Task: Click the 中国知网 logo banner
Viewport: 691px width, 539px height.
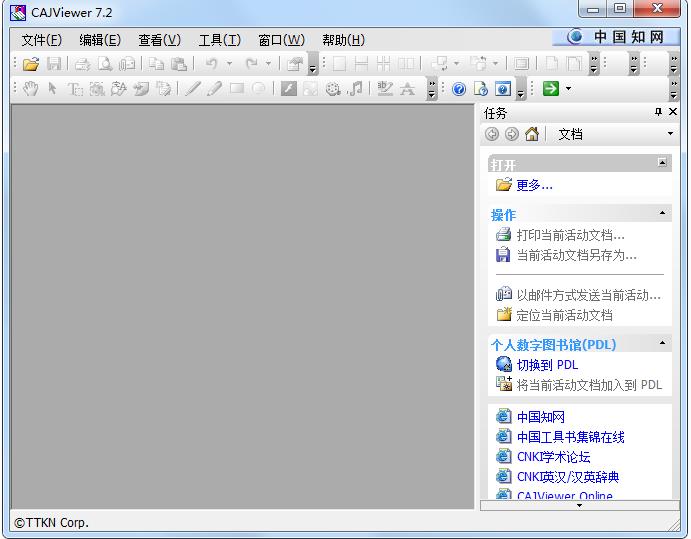Action: 617,37
